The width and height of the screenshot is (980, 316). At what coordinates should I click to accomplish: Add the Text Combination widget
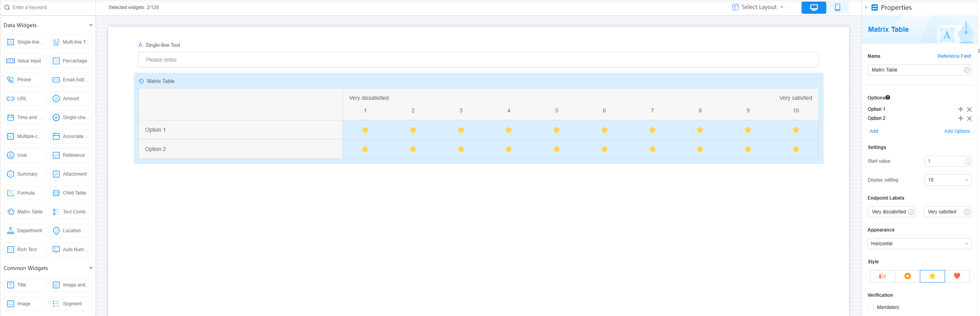coord(71,212)
